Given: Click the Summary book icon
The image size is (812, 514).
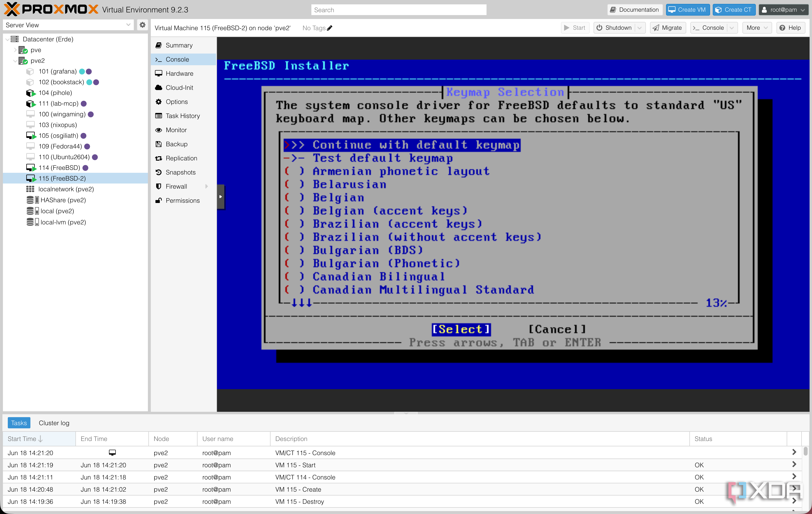Looking at the screenshot, I should (159, 45).
